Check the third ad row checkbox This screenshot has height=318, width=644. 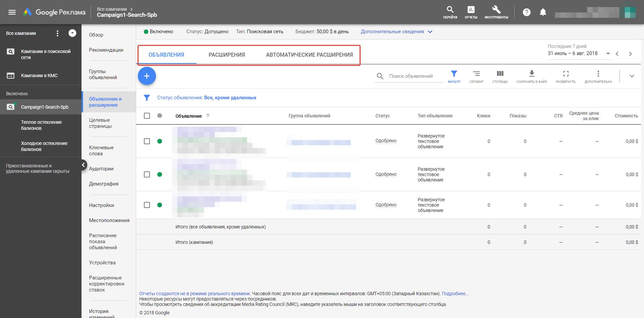[147, 205]
